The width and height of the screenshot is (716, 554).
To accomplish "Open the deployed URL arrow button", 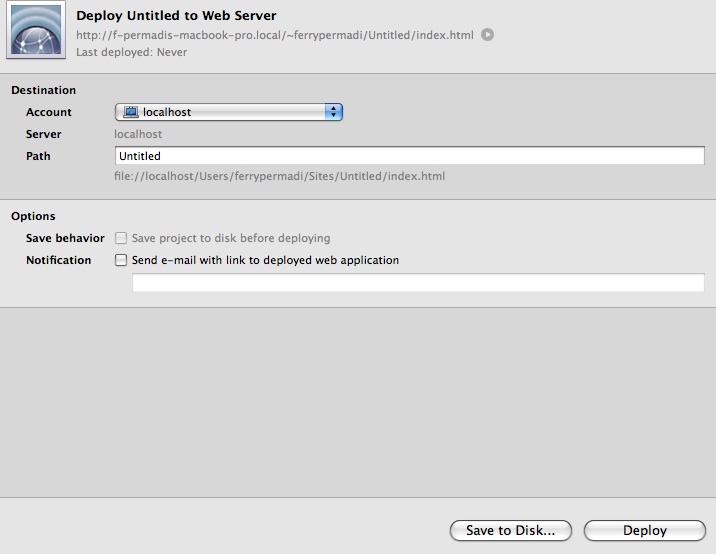I will [x=487, y=35].
